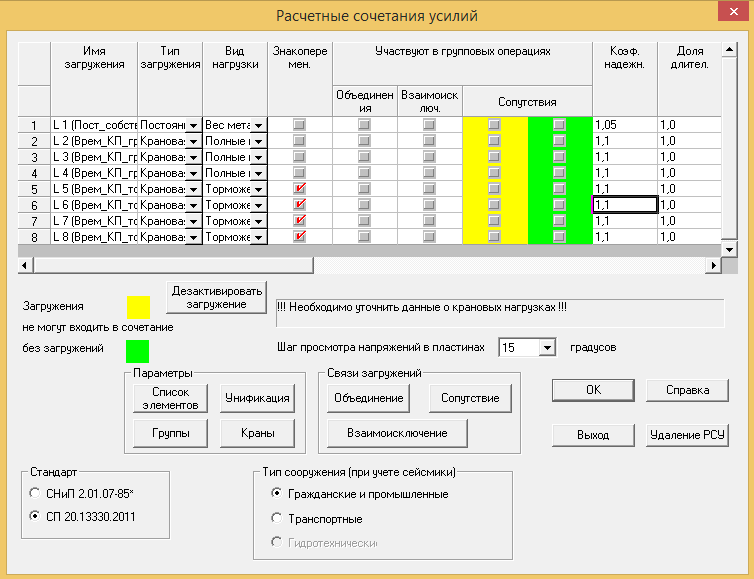
Task: Click the Взаимоисключение button
Action: coord(397,433)
